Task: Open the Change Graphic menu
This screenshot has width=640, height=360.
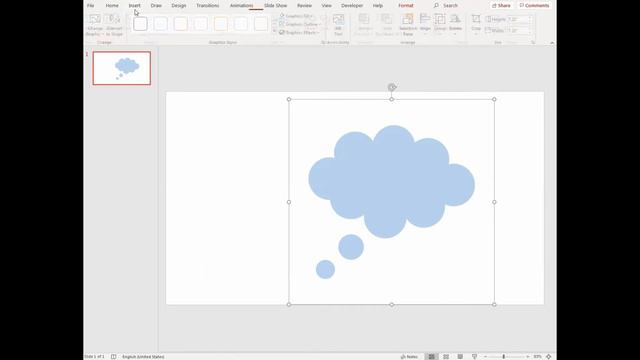Action: click(x=95, y=25)
